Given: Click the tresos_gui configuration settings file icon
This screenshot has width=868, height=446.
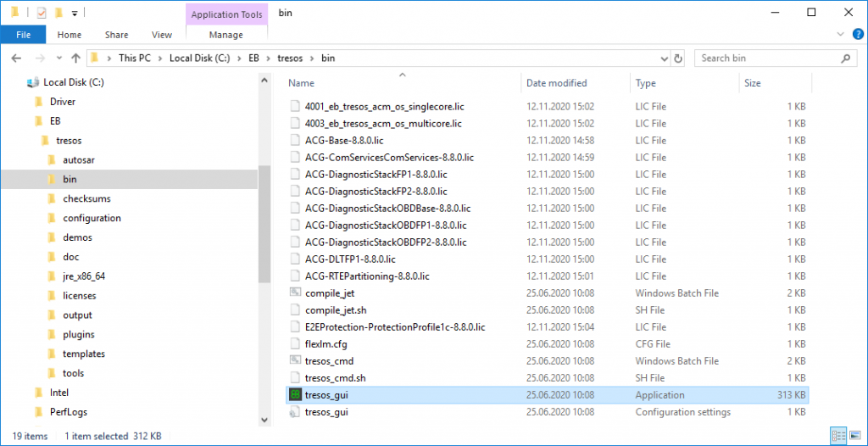Looking at the screenshot, I should tap(295, 412).
